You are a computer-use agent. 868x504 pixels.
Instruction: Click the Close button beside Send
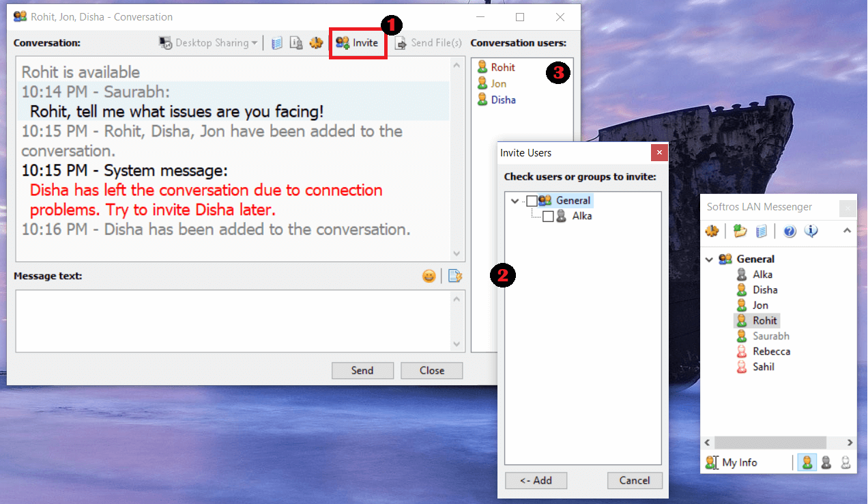tap(432, 371)
